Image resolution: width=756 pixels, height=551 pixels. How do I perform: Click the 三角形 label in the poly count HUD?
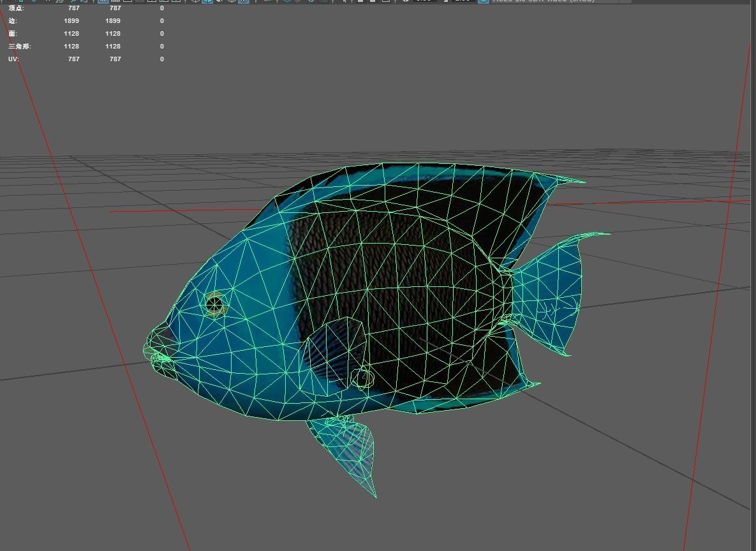pos(19,47)
